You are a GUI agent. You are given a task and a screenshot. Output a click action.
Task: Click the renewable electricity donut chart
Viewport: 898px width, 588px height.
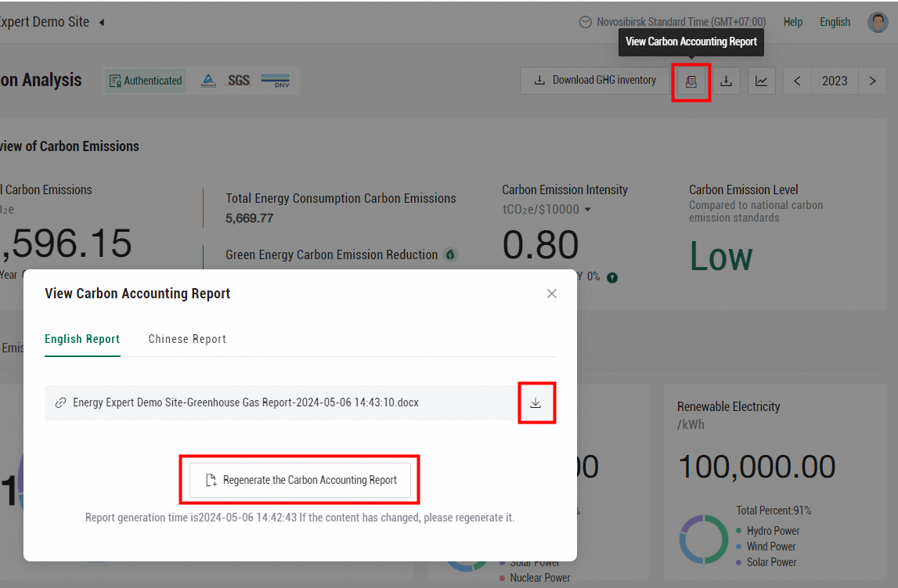coord(703,539)
